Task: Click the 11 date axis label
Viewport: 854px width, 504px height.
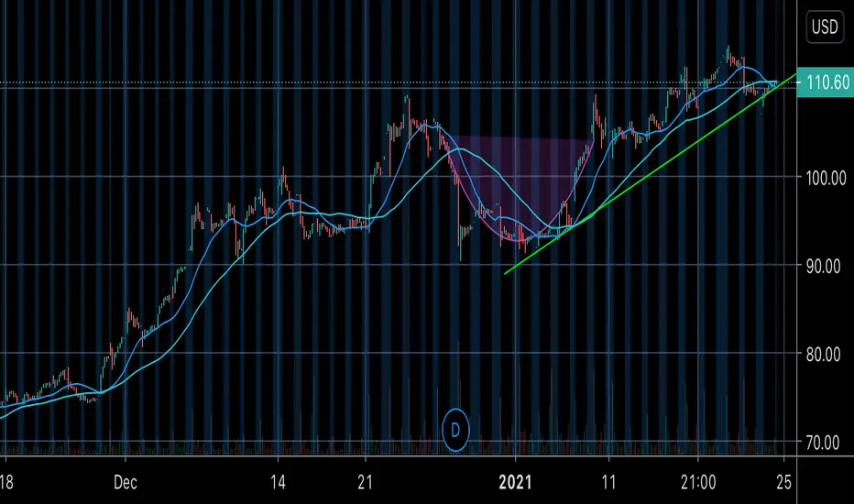Action: (608, 482)
